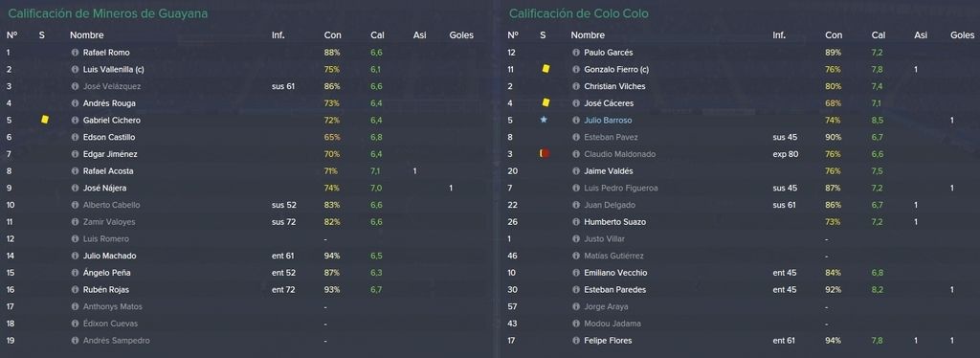This screenshot has height=358, width=980.
Task: Click José Cáceres' yellow card icon
Action: coord(546,102)
